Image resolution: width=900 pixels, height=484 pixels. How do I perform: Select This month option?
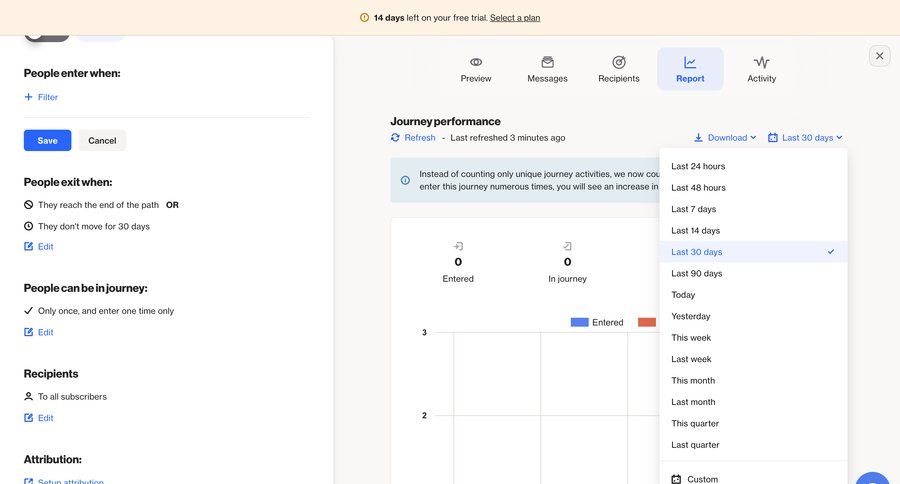(753, 380)
